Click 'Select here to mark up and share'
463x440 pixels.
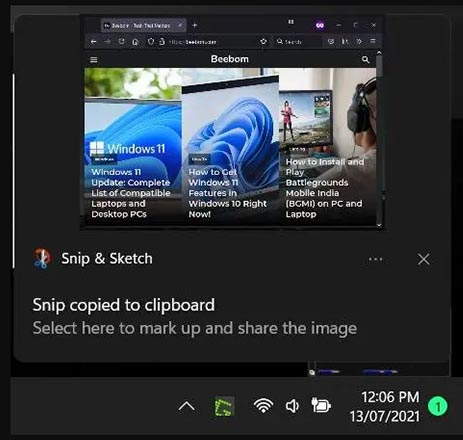(195, 328)
